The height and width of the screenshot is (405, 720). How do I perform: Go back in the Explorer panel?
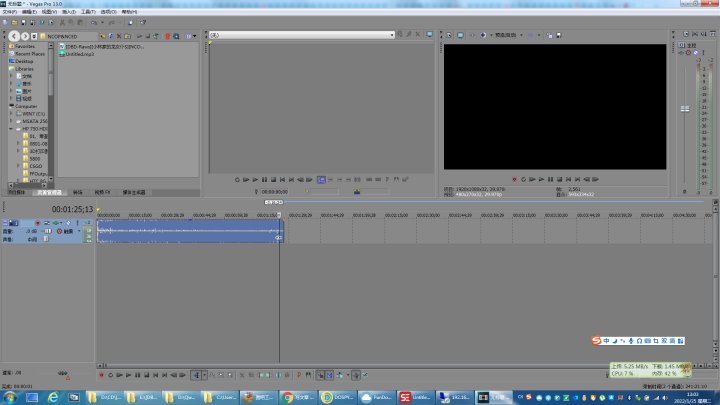click(x=13, y=36)
